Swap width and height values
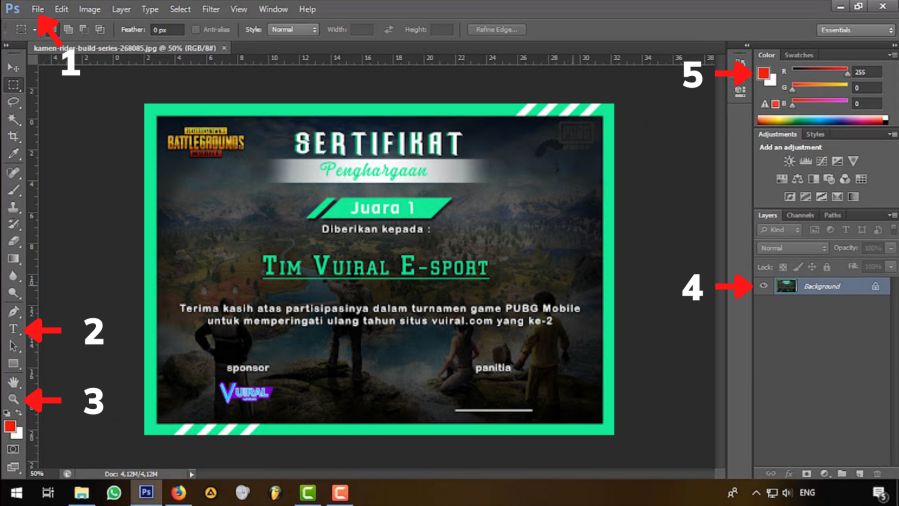The height and width of the screenshot is (506, 899). (x=388, y=29)
